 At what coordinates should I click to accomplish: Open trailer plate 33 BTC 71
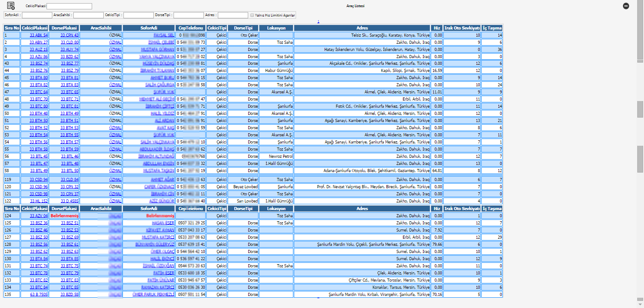coord(69,99)
